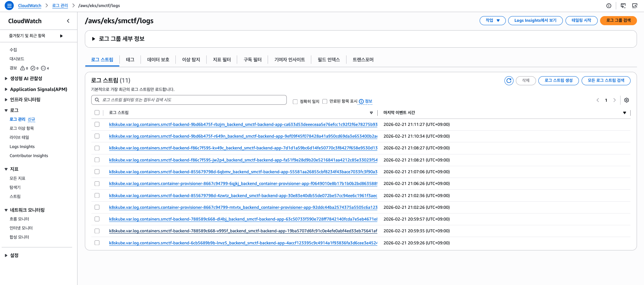
Task: Open CloudWatch breadcrumb link
Action: pos(30,6)
